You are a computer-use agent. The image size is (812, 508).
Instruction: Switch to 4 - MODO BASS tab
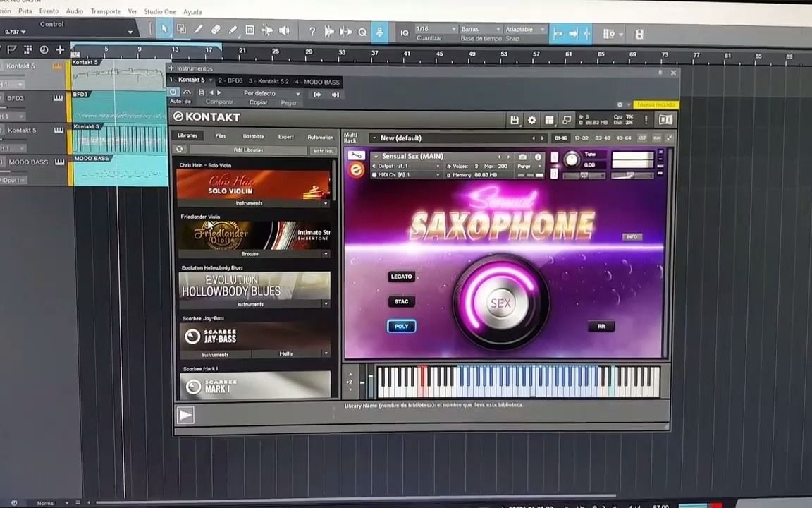click(x=317, y=82)
